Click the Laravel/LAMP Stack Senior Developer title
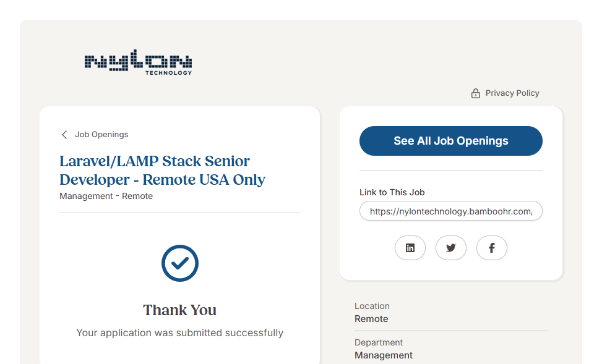The height and width of the screenshot is (364, 602). point(162,171)
